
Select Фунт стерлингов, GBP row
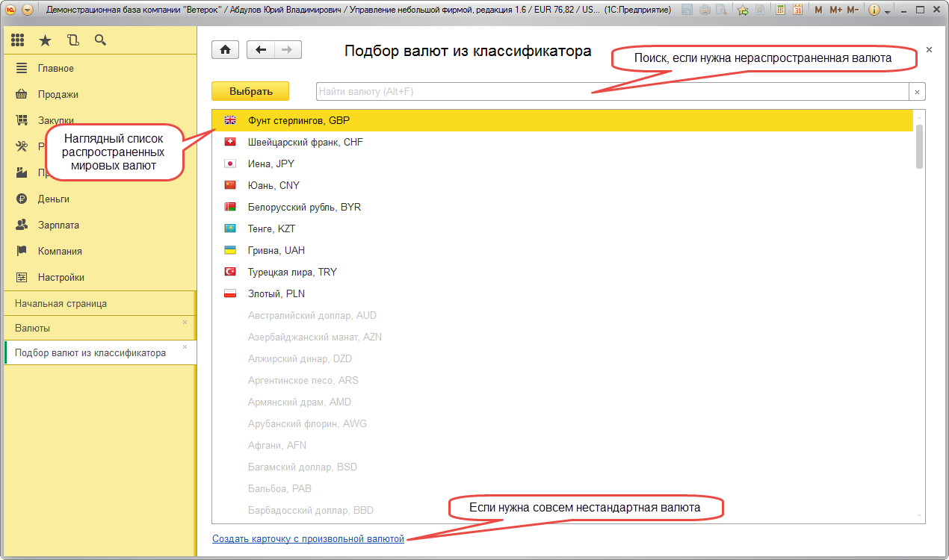click(x=563, y=120)
